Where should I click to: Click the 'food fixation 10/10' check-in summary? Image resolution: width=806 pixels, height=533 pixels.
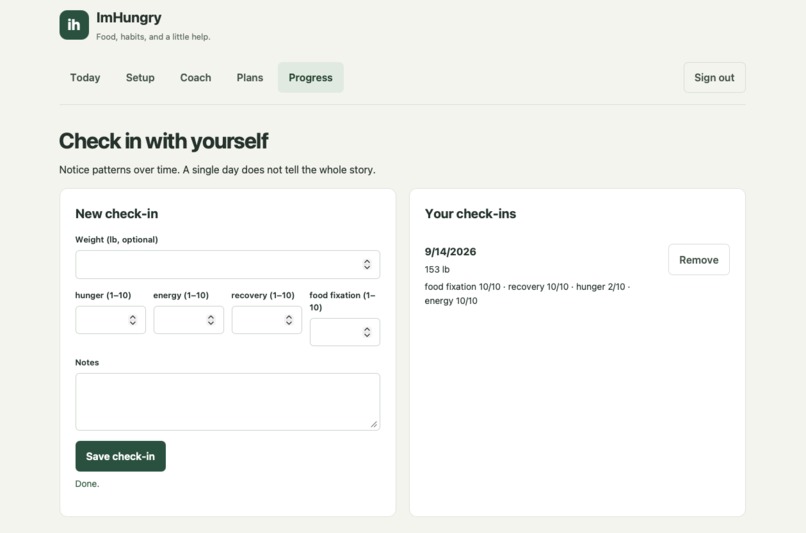coord(463,287)
